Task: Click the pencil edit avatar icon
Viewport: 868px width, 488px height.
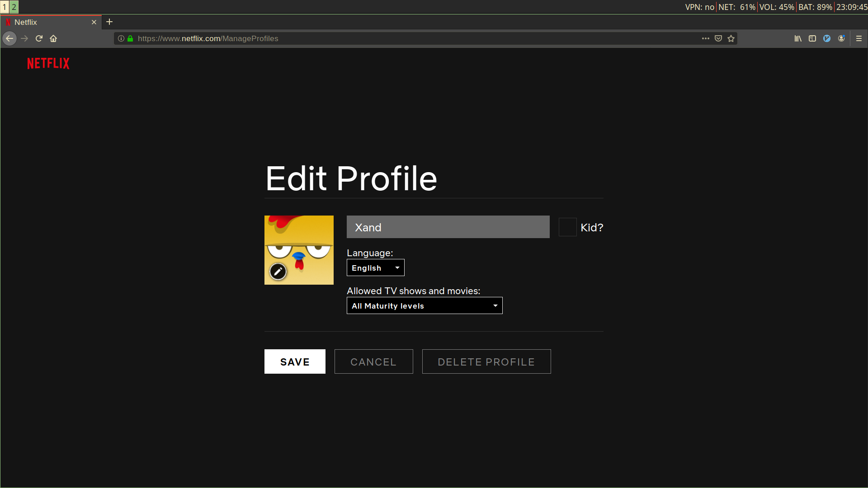Action: click(x=278, y=272)
